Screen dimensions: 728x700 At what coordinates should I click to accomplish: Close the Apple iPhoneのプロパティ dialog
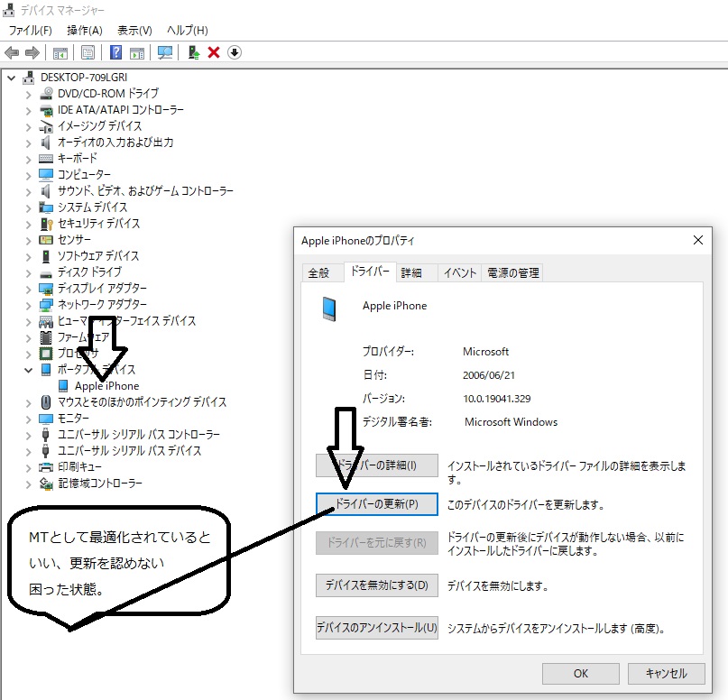coord(698,241)
